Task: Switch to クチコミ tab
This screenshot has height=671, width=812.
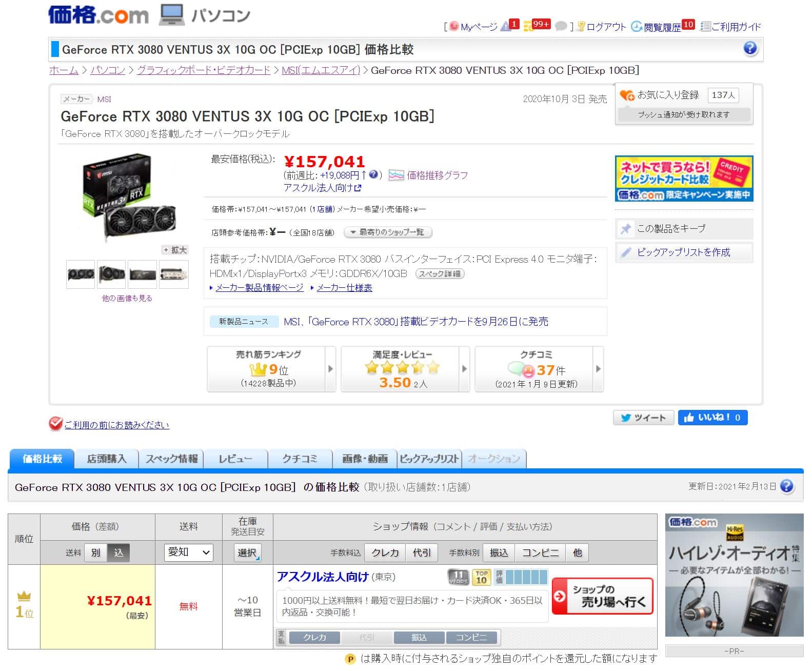Action: click(x=301, y=459)
